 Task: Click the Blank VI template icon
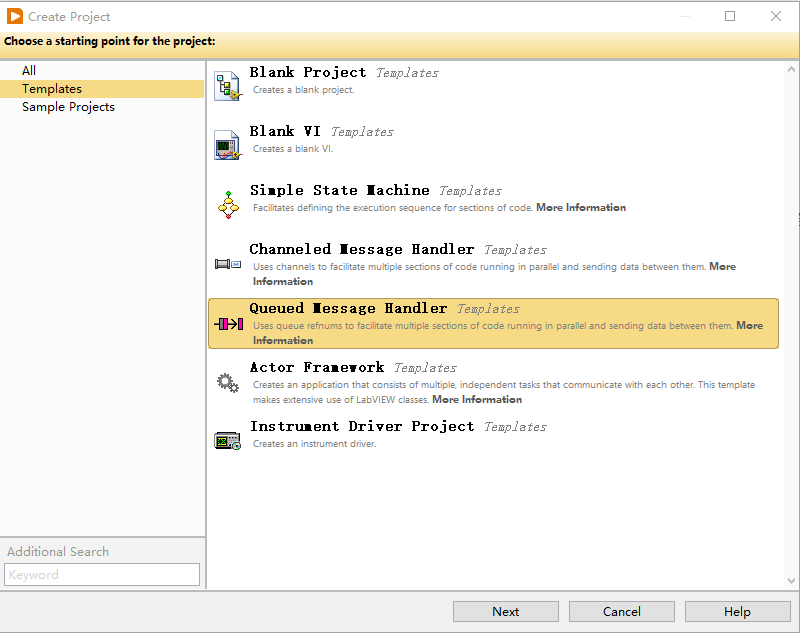tap(227, 145)
